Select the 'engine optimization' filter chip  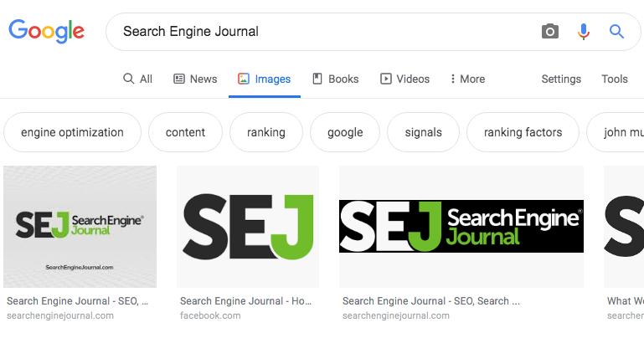[x=72, y=132]
